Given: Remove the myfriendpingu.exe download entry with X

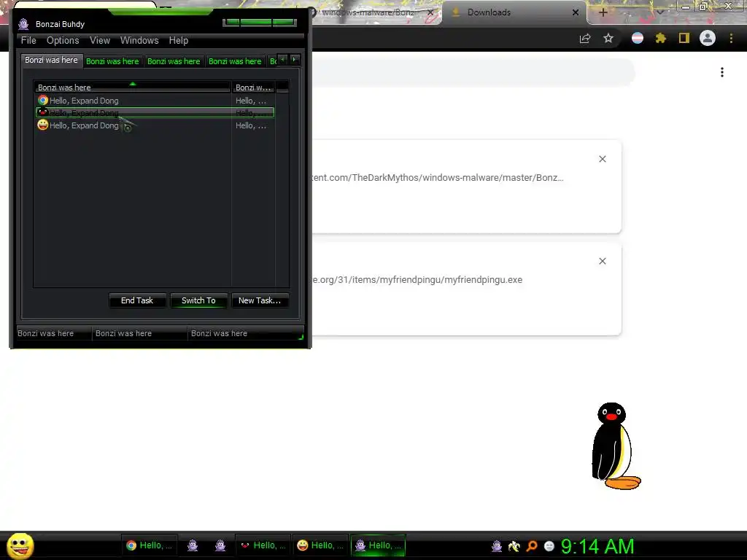Looking at the screenshot, I should click(603, 261).
